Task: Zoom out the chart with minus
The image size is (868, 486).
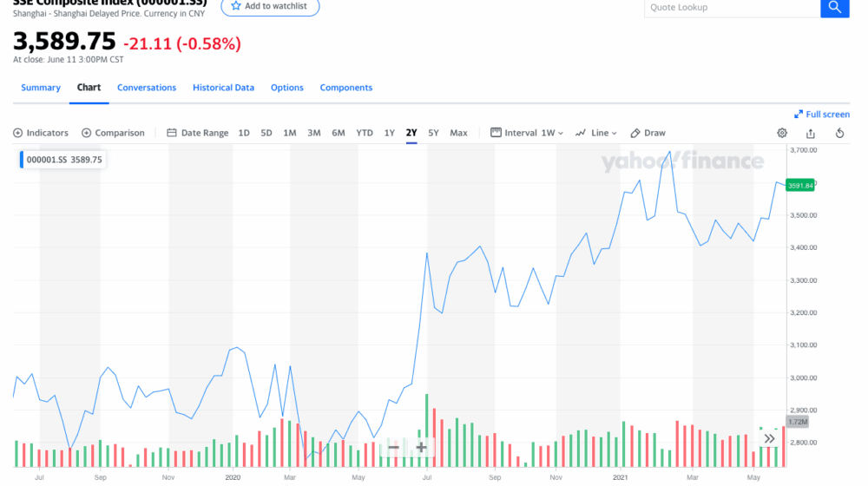Action: 393,447
